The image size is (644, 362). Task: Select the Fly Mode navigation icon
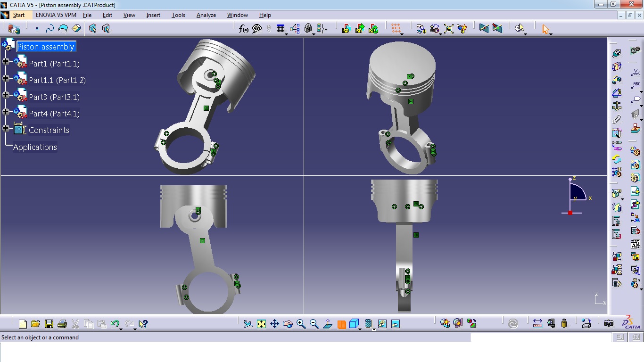coord(248,324)
